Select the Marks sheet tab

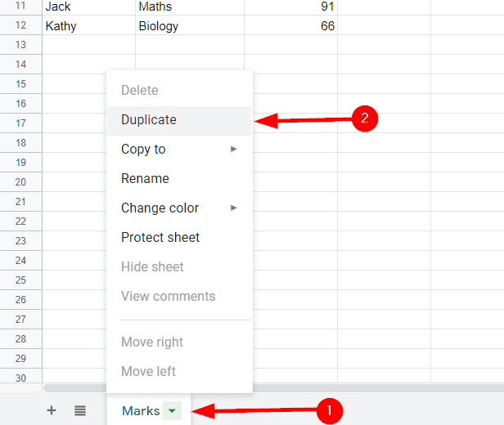(x=141, y=411)
